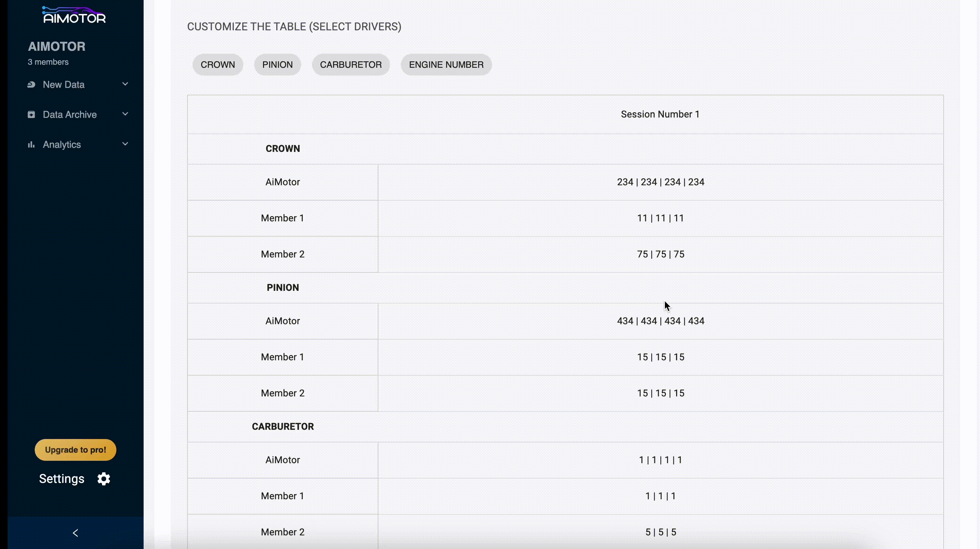Click the New Data sidebar icon
Image resolution: width=980 pixels, height=549 pixels.
click(31, 84)
